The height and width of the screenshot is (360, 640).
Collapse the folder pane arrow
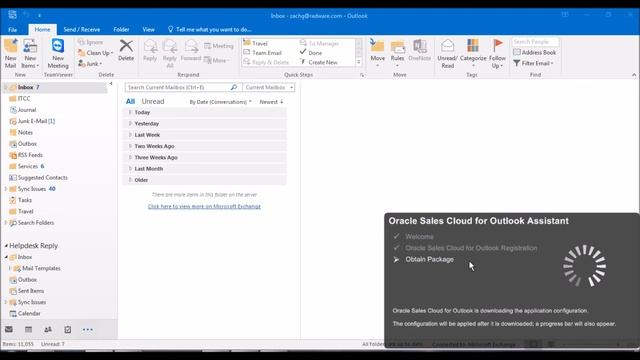[111, 84]
